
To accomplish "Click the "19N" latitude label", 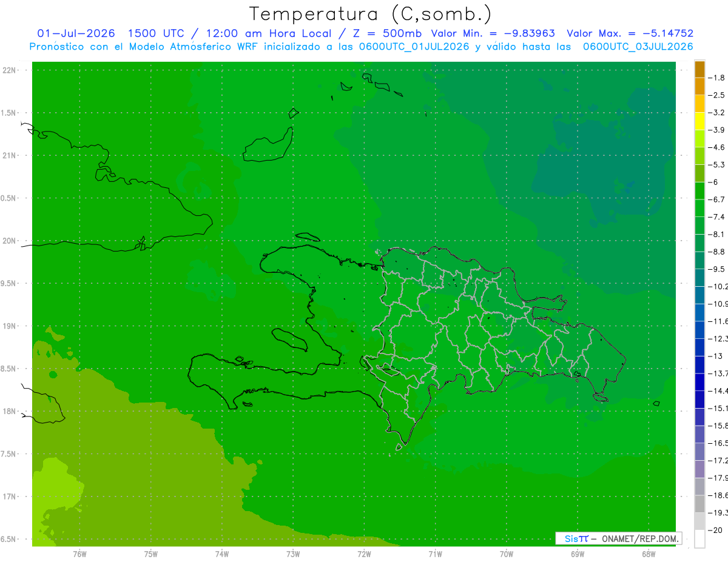I will pos(10,326).
